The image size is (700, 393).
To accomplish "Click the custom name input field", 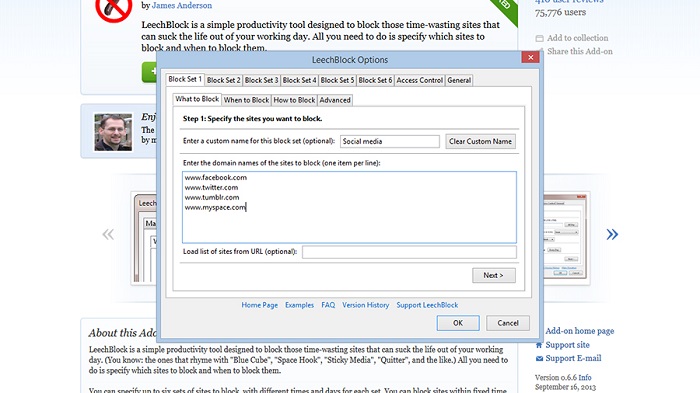I will pyautogui.click(x=390, y=141).
